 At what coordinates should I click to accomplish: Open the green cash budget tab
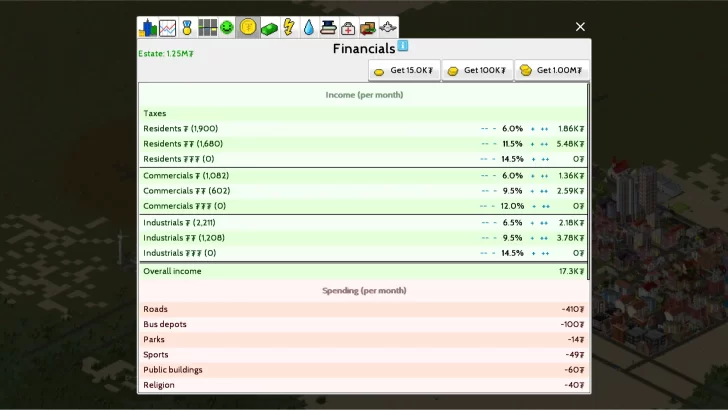click(x=269, y=28)
